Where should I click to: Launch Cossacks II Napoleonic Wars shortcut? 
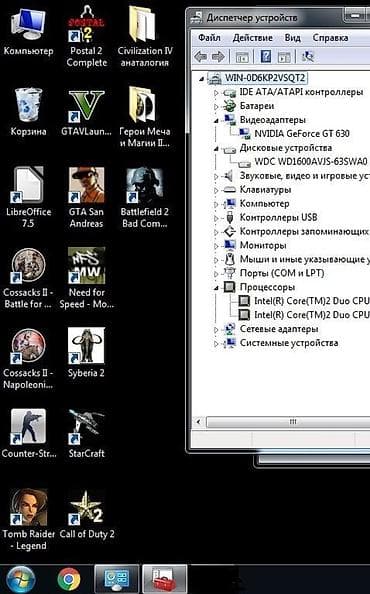tap(28, 358)
